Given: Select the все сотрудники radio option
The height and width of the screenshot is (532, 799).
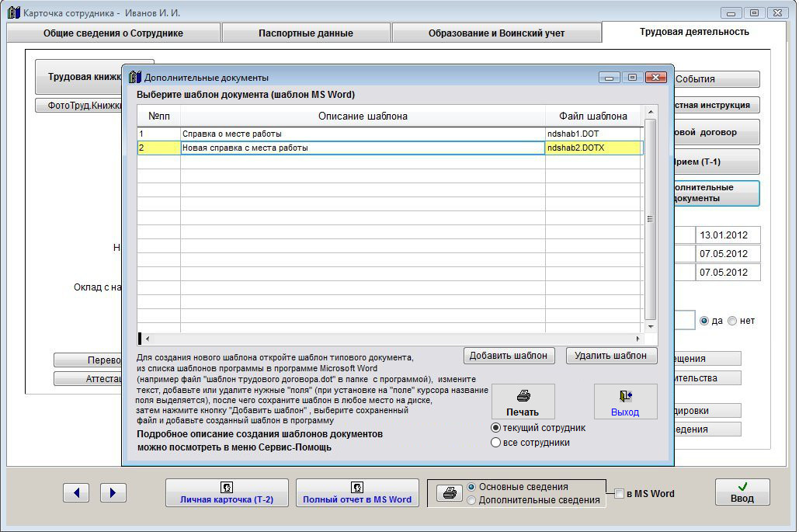Looking at the screenshot, I should click(496, 443).
